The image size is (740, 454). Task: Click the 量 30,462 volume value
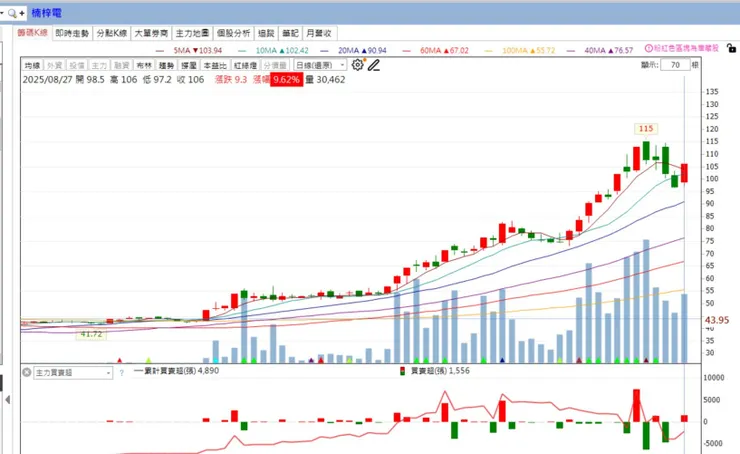coord(325,79)
